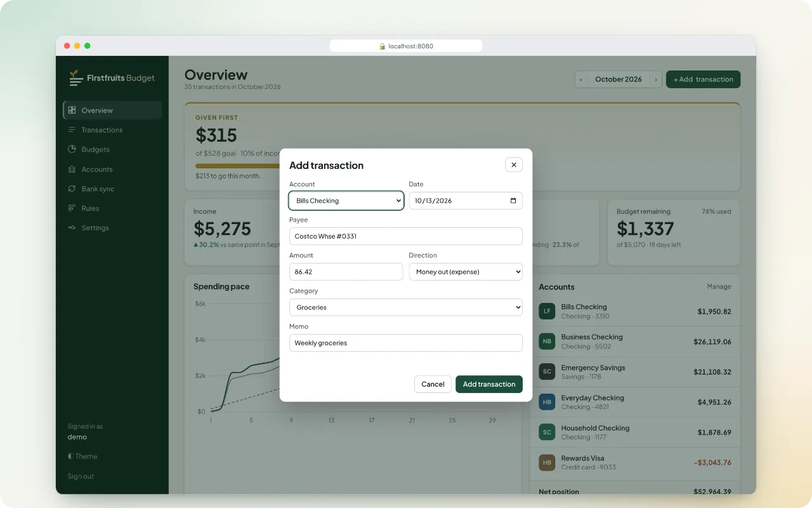Image resolution: width=812 pixels, height=508 pixels.
Task: Click the $315 Given First amount
Action: point(216,135)
